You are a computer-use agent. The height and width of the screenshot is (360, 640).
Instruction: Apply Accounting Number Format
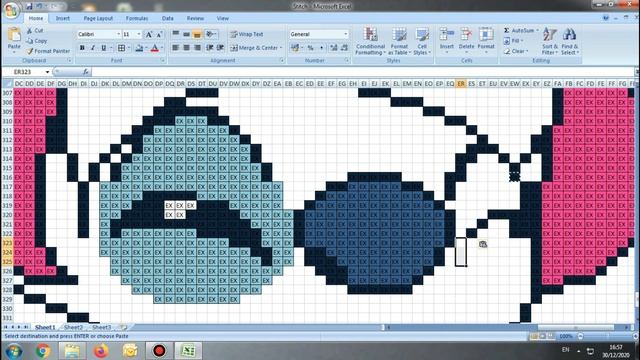295,48
